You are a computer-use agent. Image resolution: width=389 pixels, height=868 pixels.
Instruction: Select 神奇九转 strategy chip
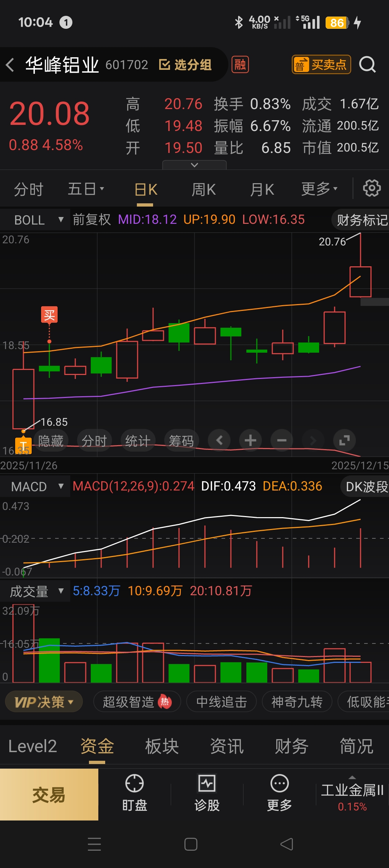(297, 702)
